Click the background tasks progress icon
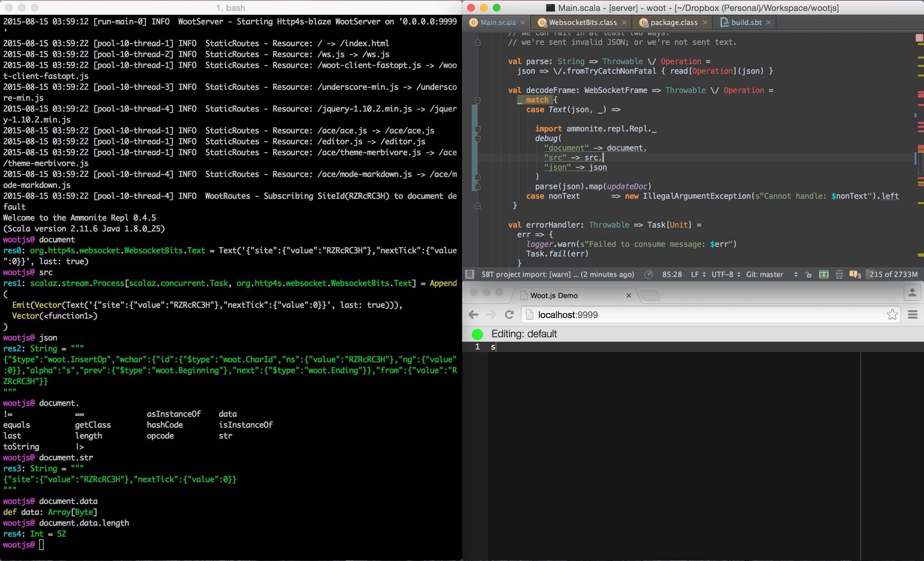The image size is (924, 561). pos(648,274)
